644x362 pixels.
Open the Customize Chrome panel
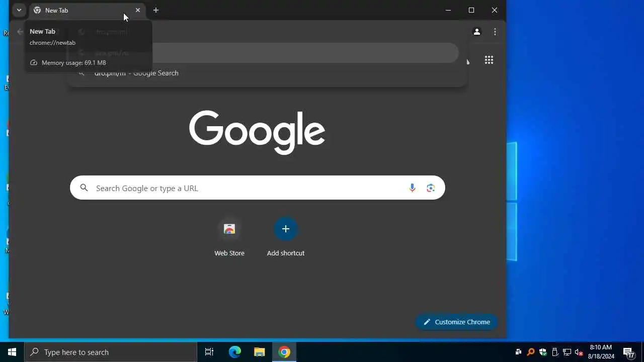coord(457,322)
